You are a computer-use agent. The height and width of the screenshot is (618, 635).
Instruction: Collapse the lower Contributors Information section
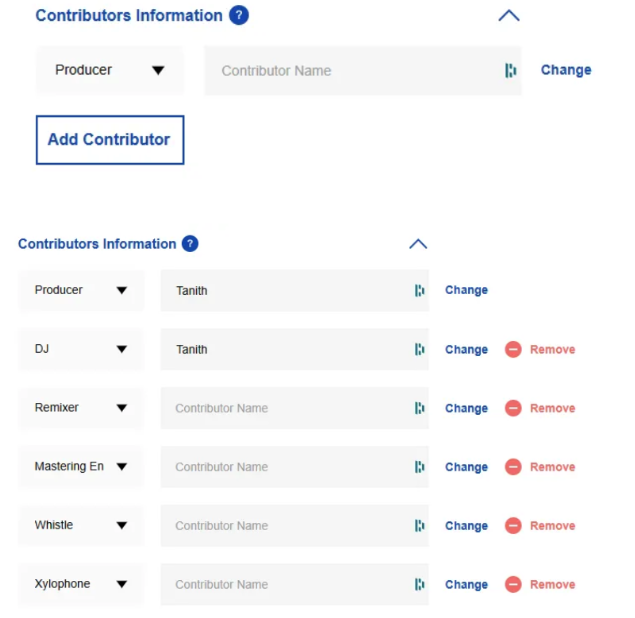pyautogui.click(x=418, y=243)
